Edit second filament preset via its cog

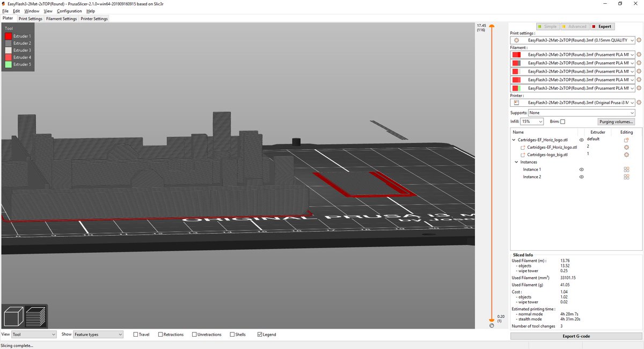[x=639, y=63]
